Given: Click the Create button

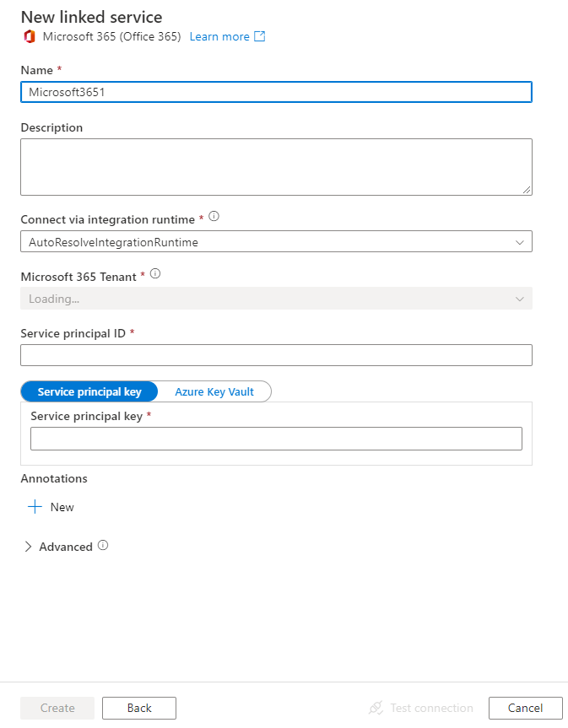Looking at the screenshot, I should pos(57,708).
